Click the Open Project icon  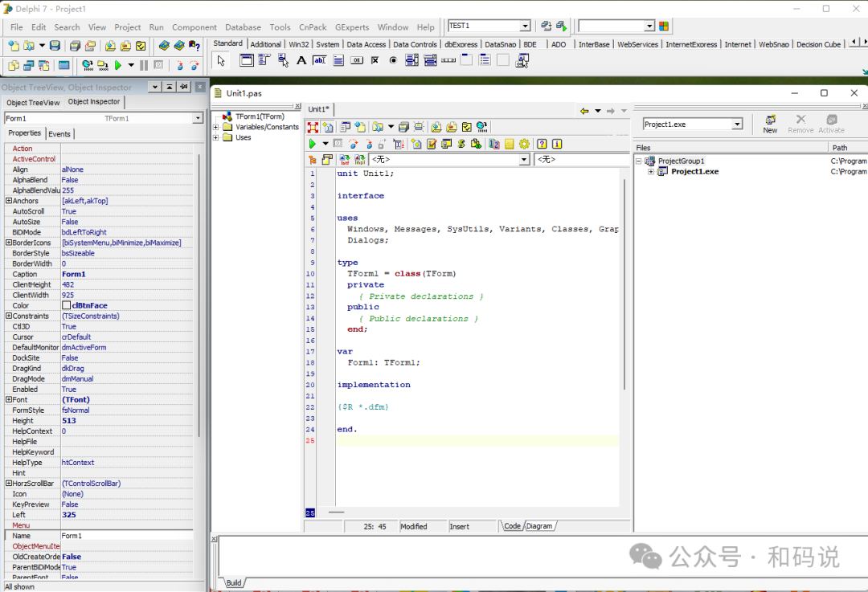pos(90,46)
